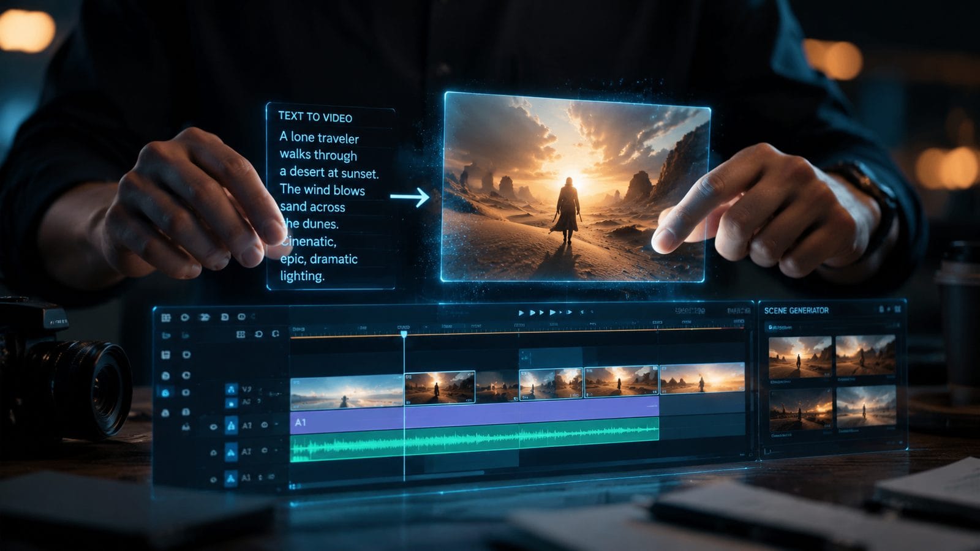This screenshot has height=551, width=980.
Task: Click the blue track icon beside the A1 purple track
Action: pos(232,425)
